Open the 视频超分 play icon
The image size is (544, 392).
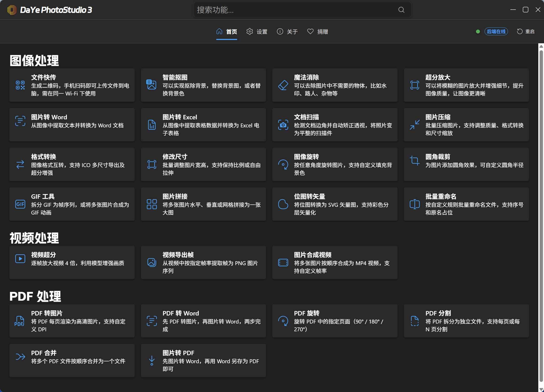(x=20, y=259)
